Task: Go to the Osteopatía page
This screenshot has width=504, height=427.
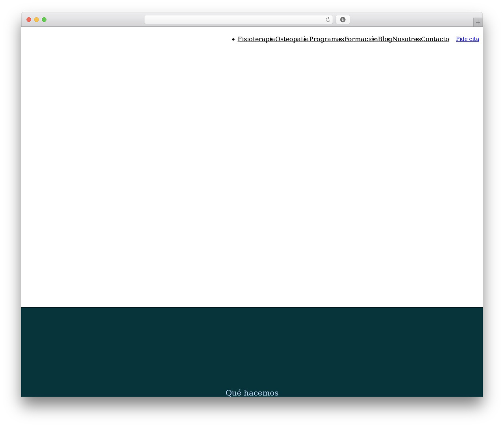Action: pos(292,39)
